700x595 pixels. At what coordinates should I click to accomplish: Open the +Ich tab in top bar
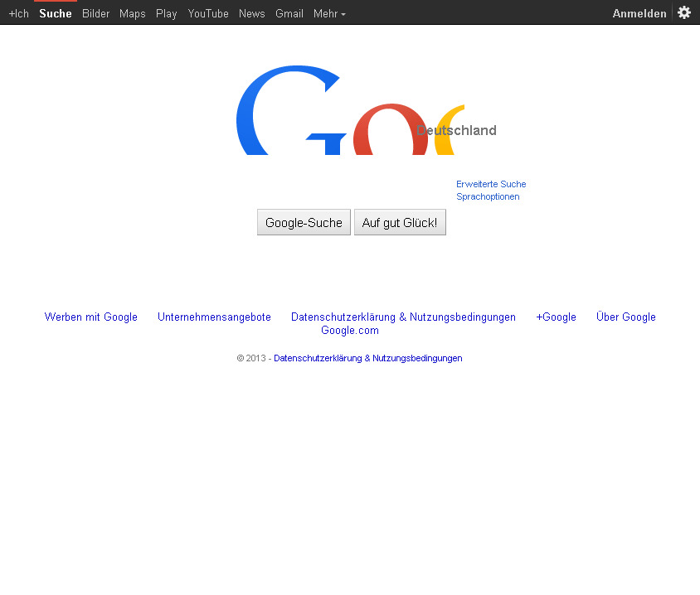[18, 13]
